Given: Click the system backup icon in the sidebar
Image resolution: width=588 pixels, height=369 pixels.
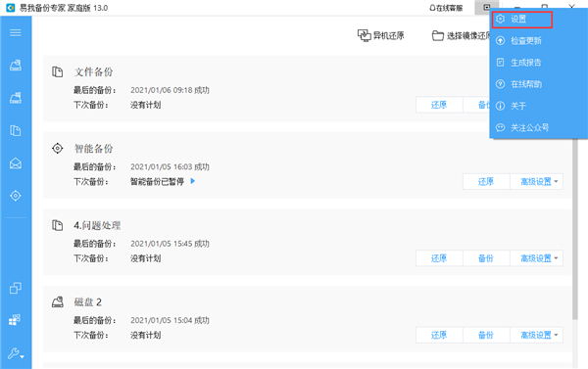Looking at the screenshot, I should (x=16, y=98).
